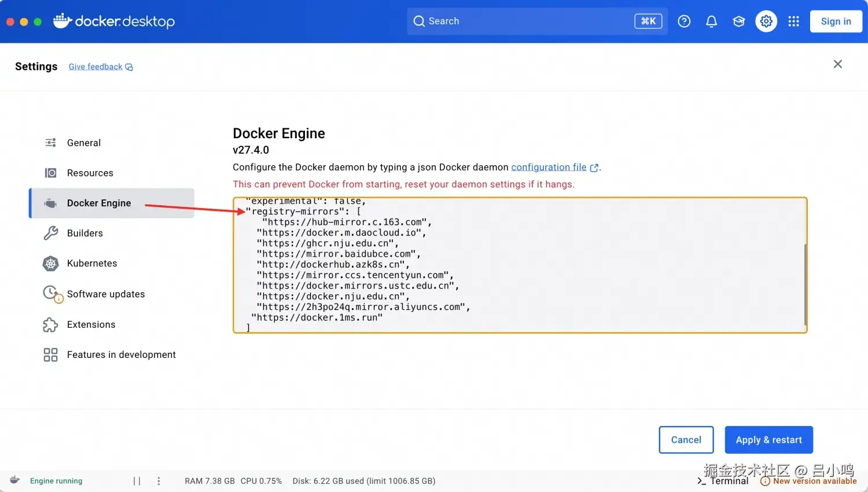Click the Settings gear icon
Screen dimensions: 868x492
pyautogui.click(x=766, y=21)
